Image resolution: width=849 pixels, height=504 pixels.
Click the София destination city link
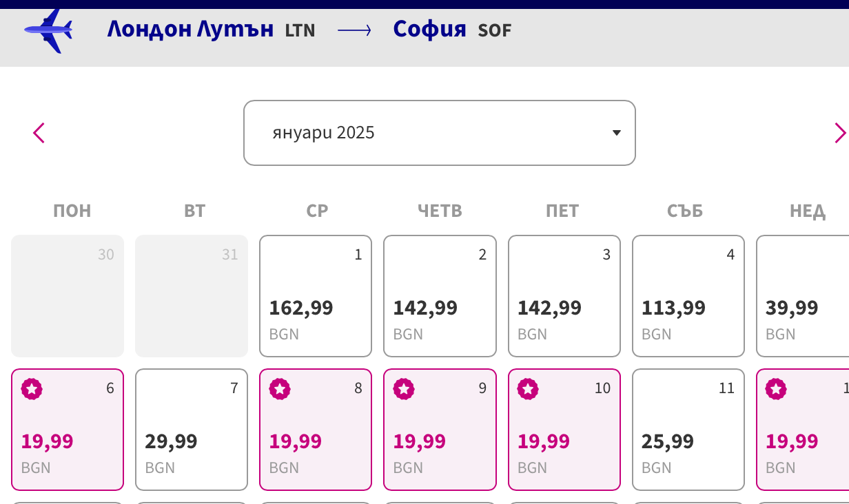click(x=429, y=30)
